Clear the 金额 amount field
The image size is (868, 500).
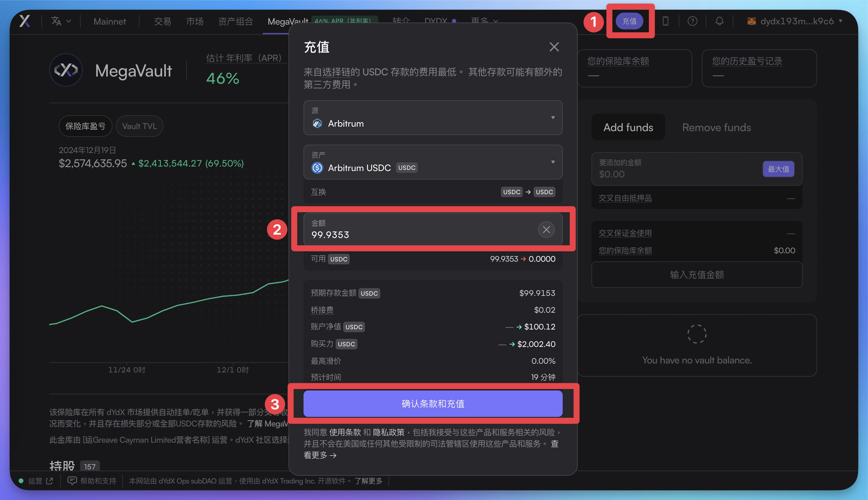[546, 229]
